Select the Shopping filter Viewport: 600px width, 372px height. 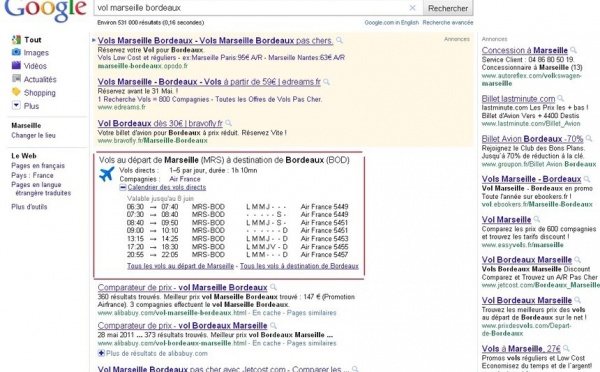[39, 93]
